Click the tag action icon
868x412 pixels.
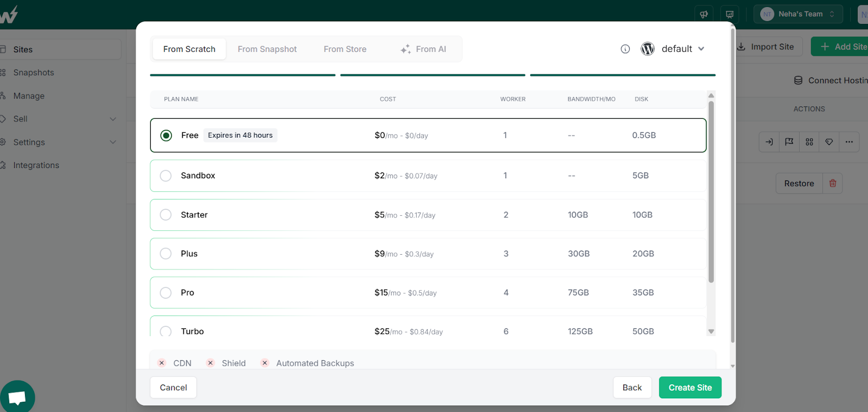[829, 142]
